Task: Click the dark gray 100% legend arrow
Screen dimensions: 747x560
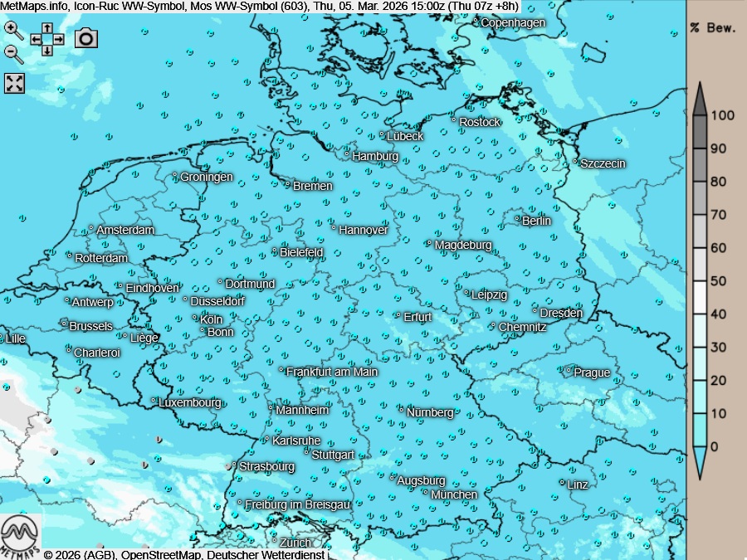Action: click(x=700, y=99)
